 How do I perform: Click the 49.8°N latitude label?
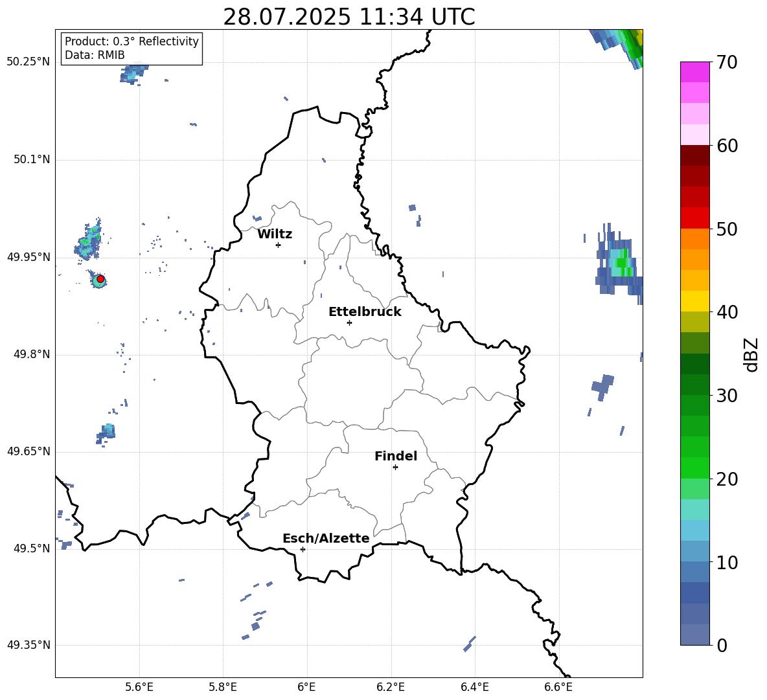(31, 354)
